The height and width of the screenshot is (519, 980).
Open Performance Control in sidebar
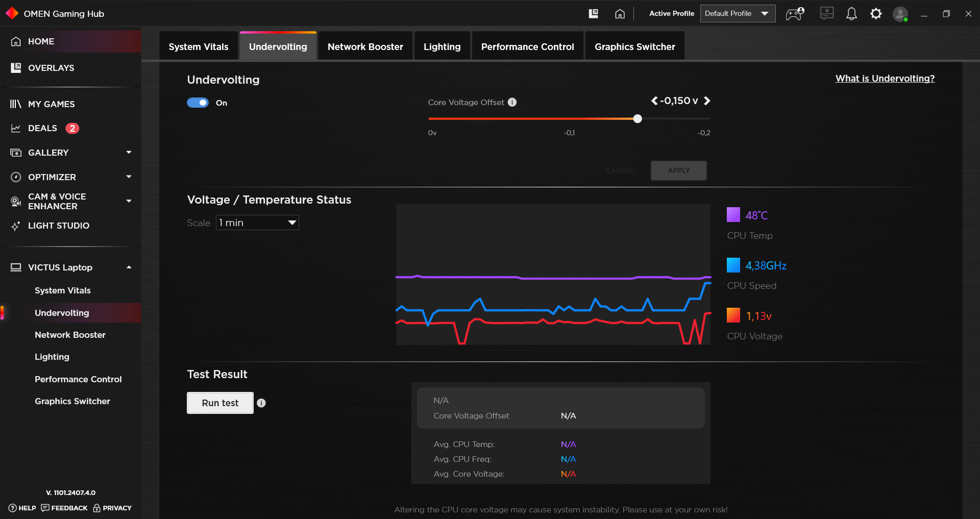(x=78, y=379)
